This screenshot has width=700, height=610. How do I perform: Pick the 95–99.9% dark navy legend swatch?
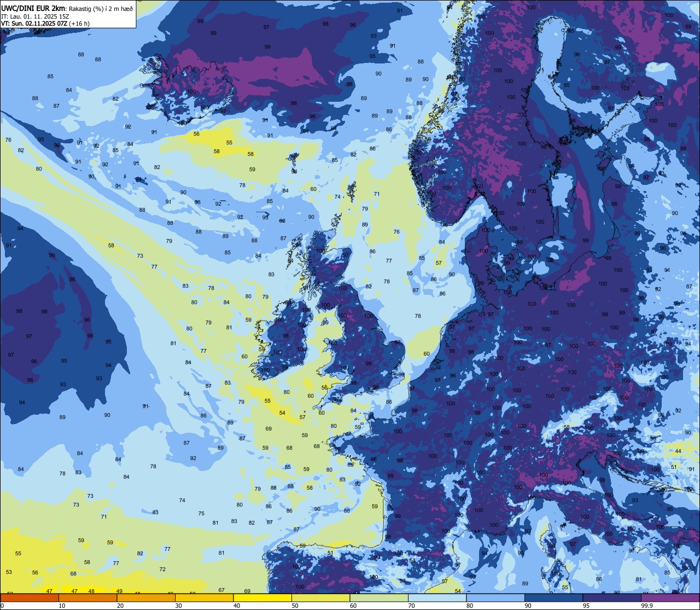[x=612, y=597]
